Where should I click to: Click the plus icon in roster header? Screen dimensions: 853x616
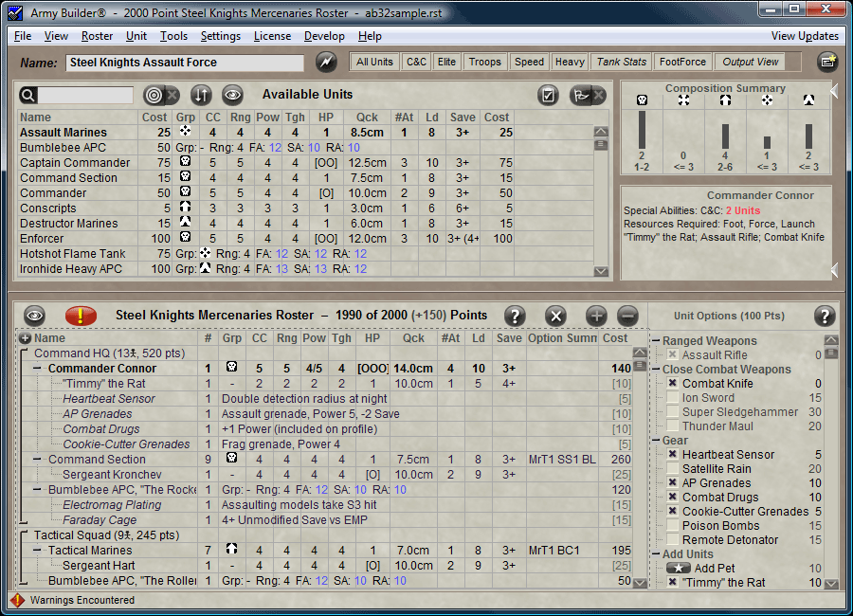(596, 316)
